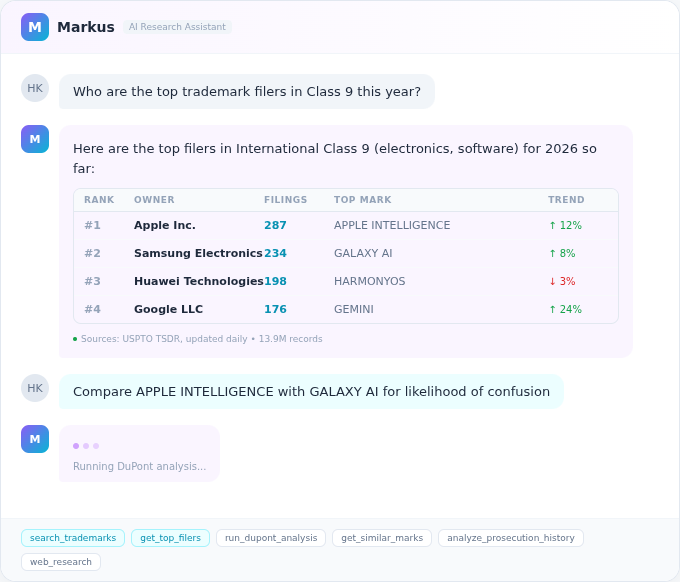Select the run_dupont_analysis tool chip
The image size is (680, 582).
click(x=271, y=538)
